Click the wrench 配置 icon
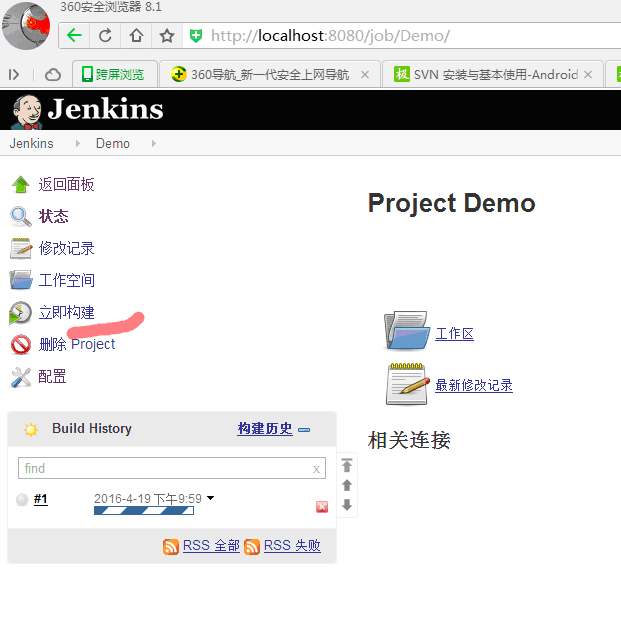Viewport: 621px width, 632px height. (x=21, y=377)
